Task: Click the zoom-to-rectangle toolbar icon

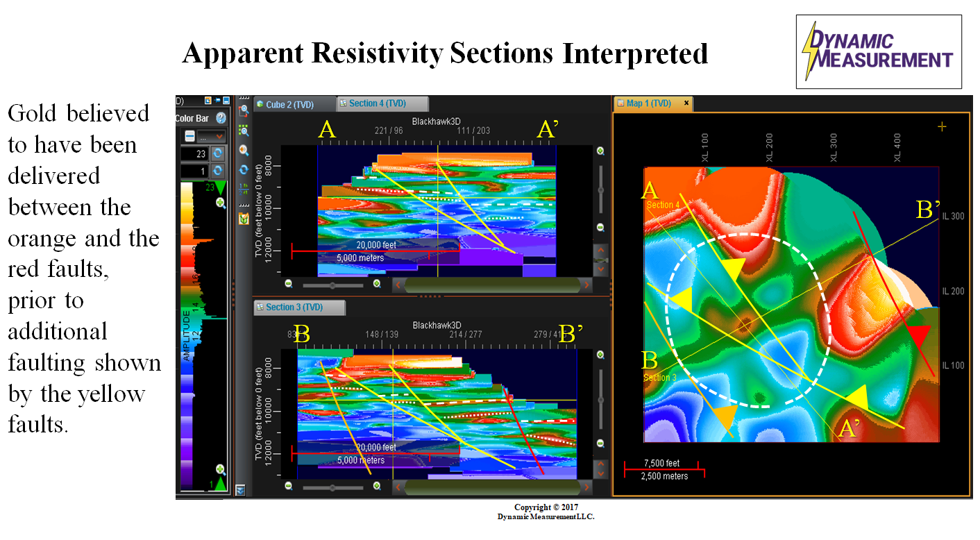Action: pos(244,110)
